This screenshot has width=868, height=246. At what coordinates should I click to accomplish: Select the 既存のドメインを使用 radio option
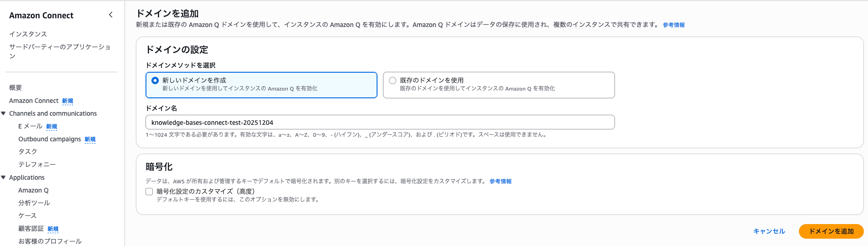point(393,80)
